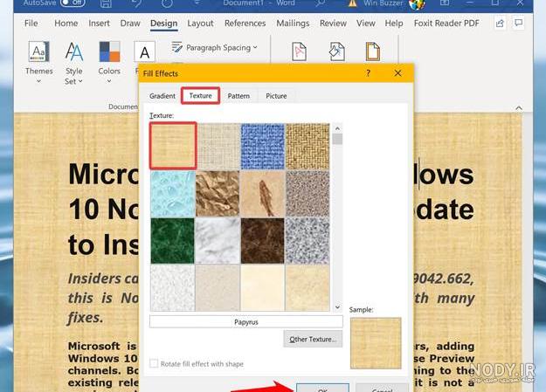Image resolution: width=546 pixels, height=392 pixels.
Task: Collapse the ribbon with the chevron
Action: click(x=519, y=108)
